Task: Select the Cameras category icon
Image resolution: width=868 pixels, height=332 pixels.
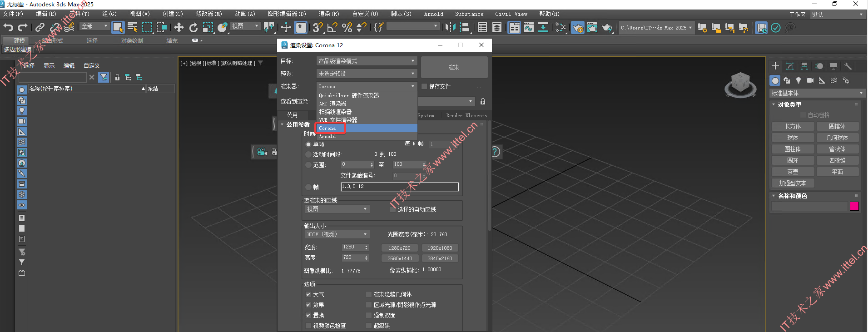Action: click(x=810, y=80)
